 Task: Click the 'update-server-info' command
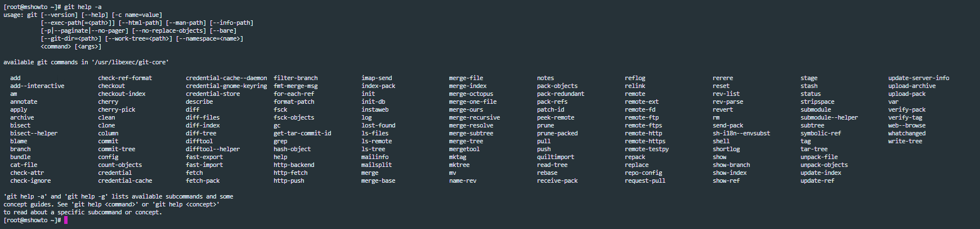(x=919, y=78)
